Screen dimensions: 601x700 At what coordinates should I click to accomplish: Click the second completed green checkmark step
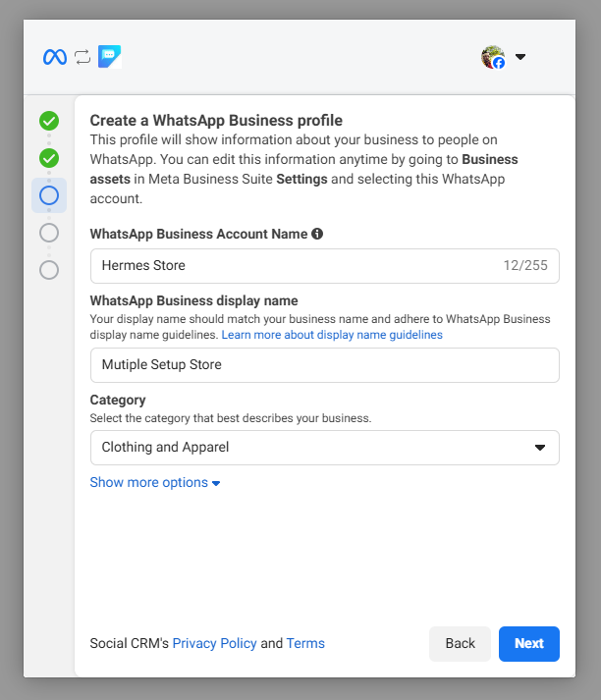49,157
